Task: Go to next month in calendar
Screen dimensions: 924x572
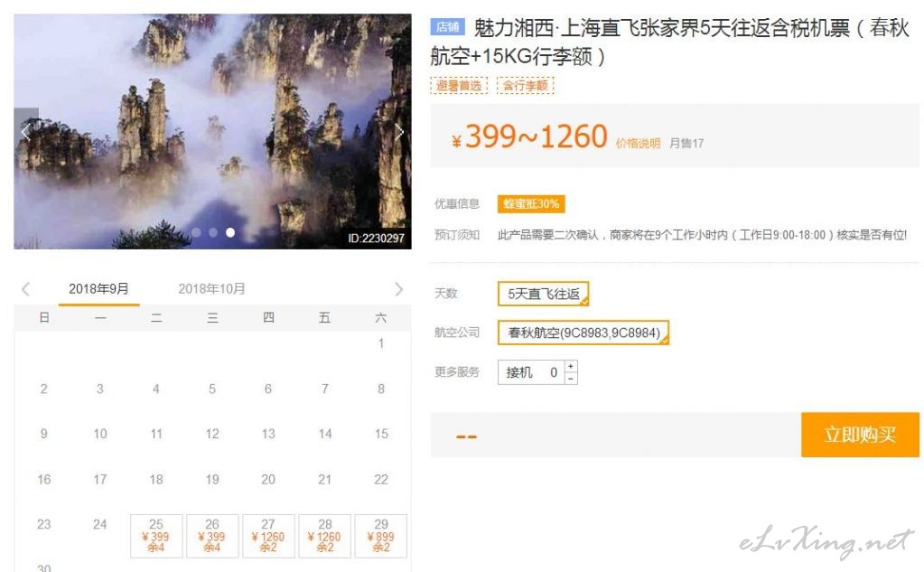Action: click(x=399, y=289)
